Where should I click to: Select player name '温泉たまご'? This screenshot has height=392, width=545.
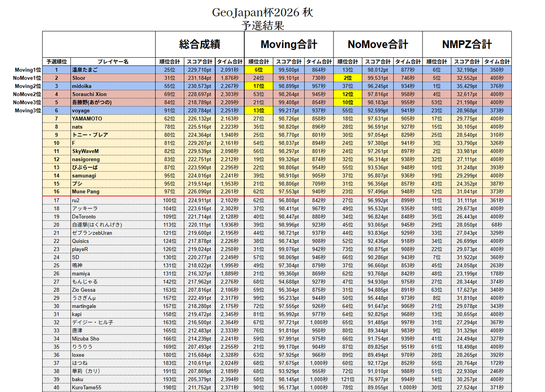(x=84, y=70)
